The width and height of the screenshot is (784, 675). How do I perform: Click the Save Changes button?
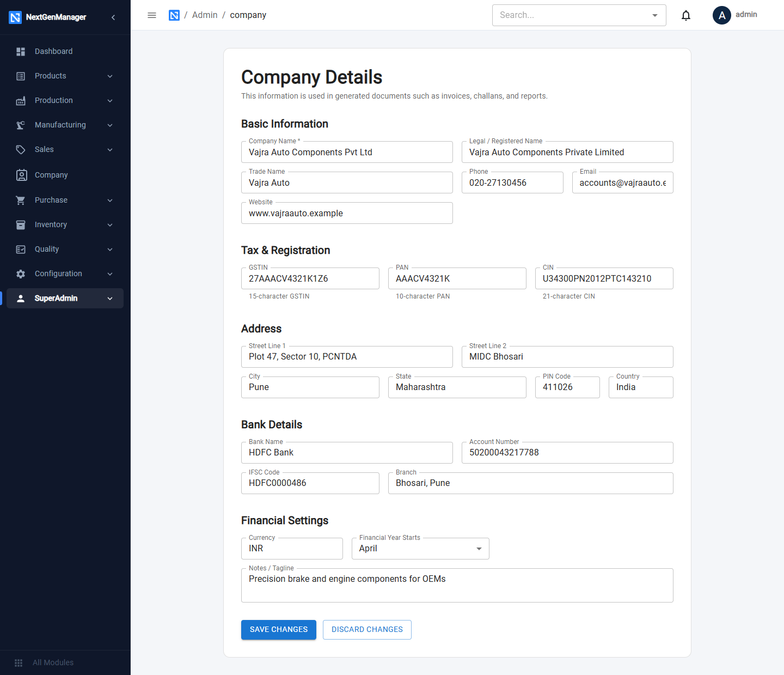pos(279,630)
